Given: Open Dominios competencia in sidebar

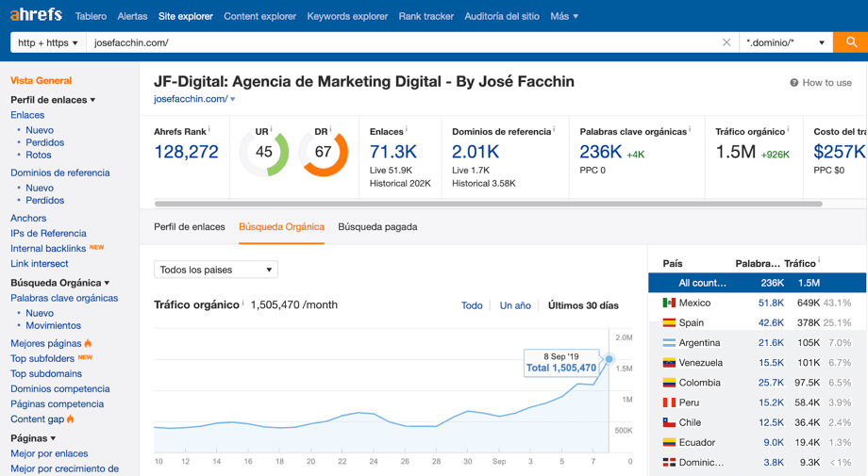Looking at the screenshot, I should pyautogui.click(x=59, y=389).
